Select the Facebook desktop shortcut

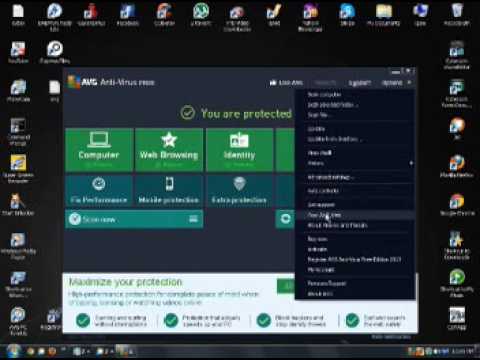pyautogui.click(x=128, y=15)
